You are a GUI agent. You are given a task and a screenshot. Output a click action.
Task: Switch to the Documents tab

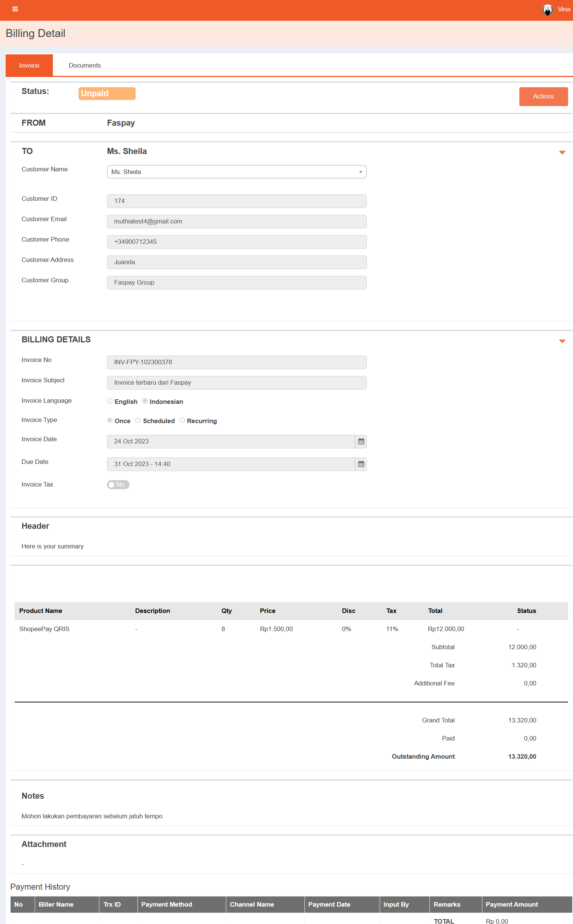[x=85, y=66]
